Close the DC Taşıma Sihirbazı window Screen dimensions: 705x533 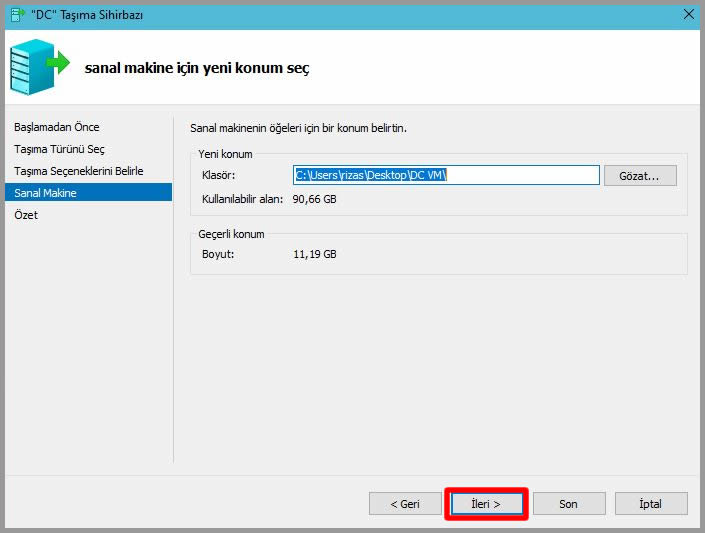(689, 13)
